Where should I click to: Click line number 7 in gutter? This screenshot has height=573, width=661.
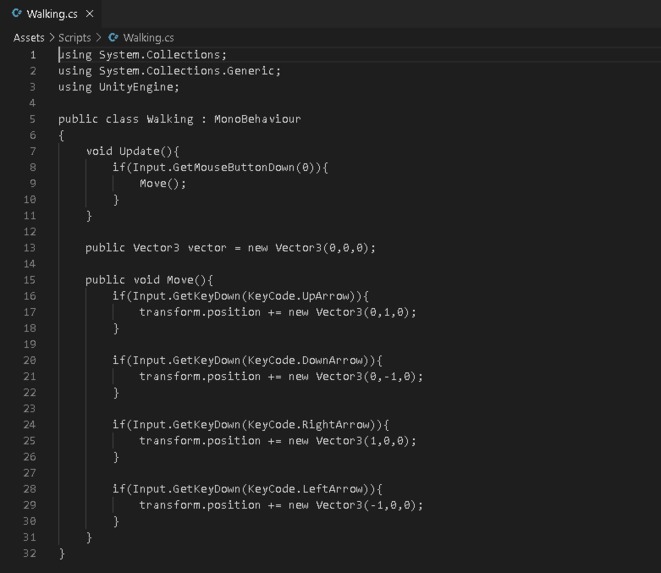tap(33, 151)
